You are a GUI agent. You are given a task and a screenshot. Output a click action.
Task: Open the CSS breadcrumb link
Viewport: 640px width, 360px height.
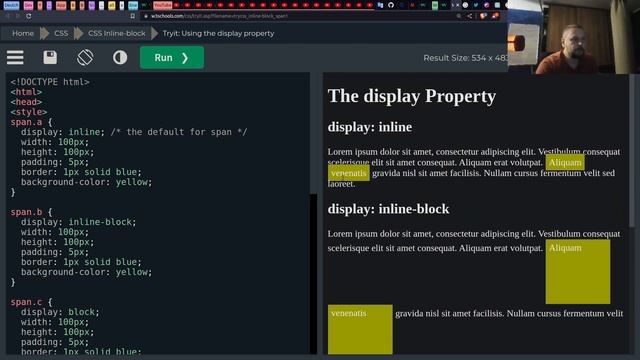(61, 33)
